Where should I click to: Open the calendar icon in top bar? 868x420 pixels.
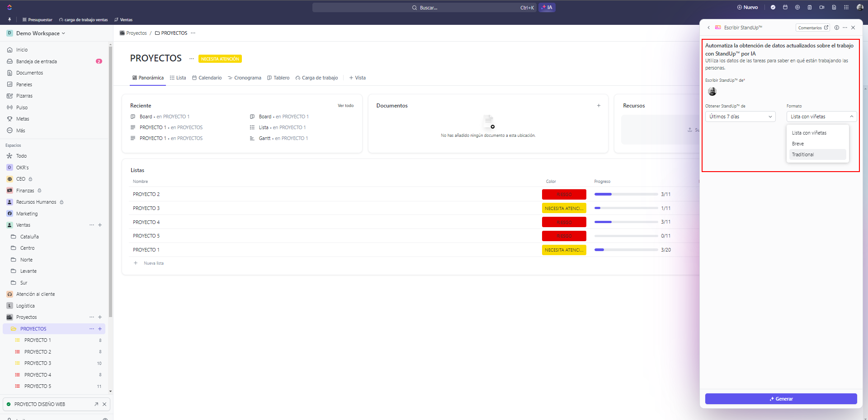point(785,7)
